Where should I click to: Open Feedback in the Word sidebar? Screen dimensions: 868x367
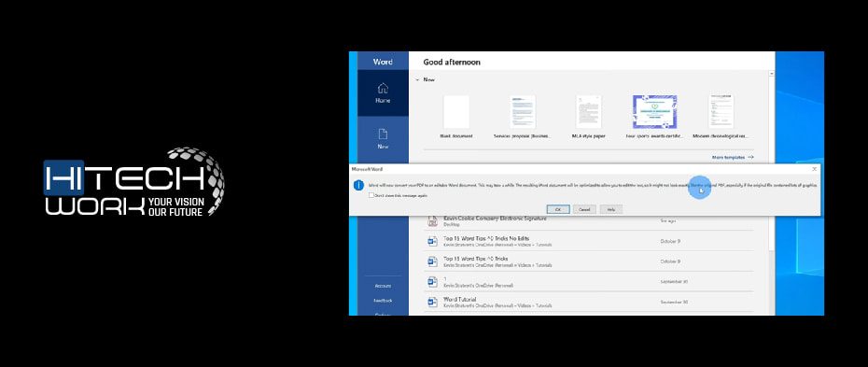click(x=383, y=301)
